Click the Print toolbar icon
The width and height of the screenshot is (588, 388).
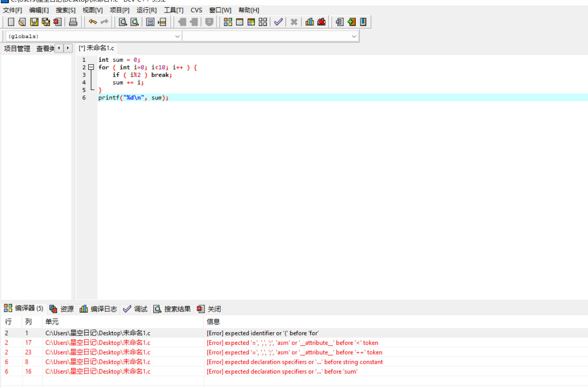click(73, 22)
